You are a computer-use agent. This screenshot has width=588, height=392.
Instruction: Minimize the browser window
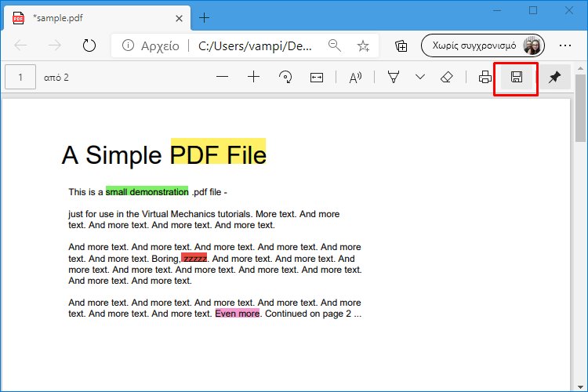tap(497, 10)
